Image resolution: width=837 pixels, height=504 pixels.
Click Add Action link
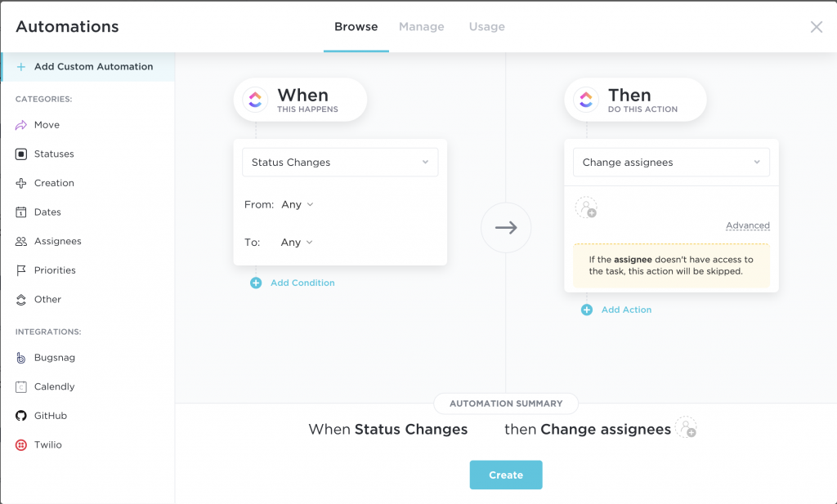point(626,310)
